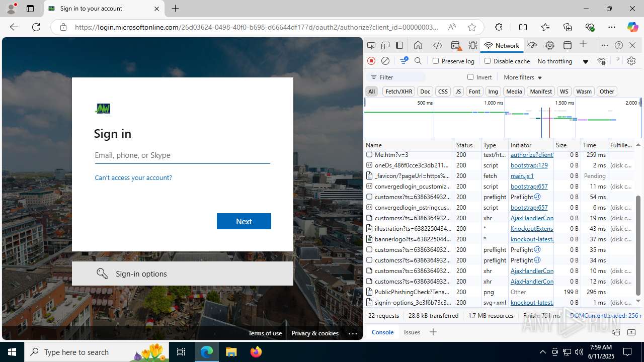The width and height of the screenshot is (644, 362).
Task: Open Edge Extensions puzzle icon
Action: [499, 27]
